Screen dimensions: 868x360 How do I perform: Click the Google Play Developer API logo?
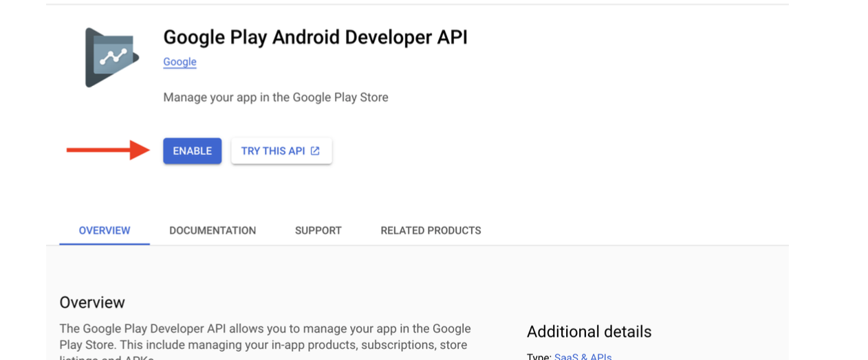(x=111, y=58)
